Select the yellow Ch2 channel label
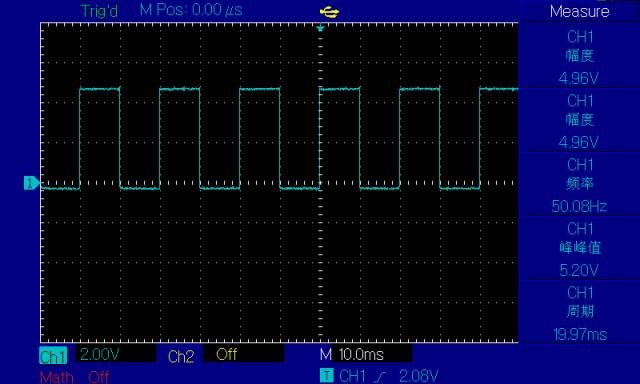The height and width of the screenshot is (384, 640). click(x=181, y=356)
